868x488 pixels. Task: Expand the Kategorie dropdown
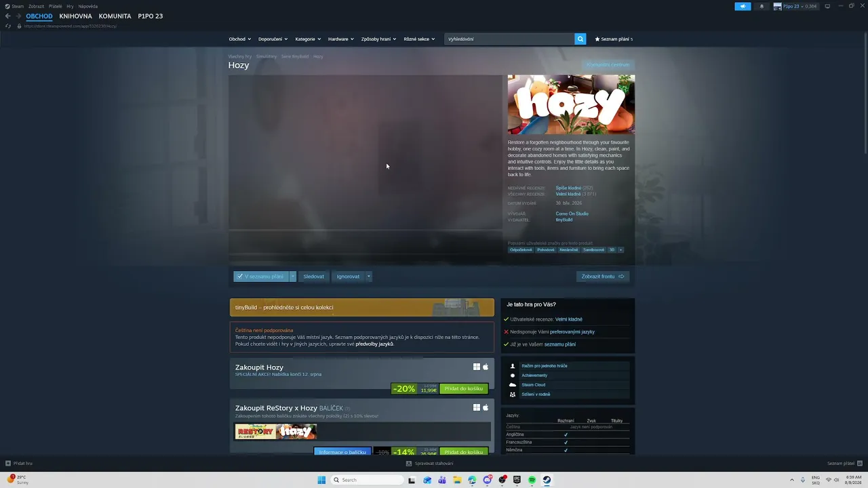309,39
